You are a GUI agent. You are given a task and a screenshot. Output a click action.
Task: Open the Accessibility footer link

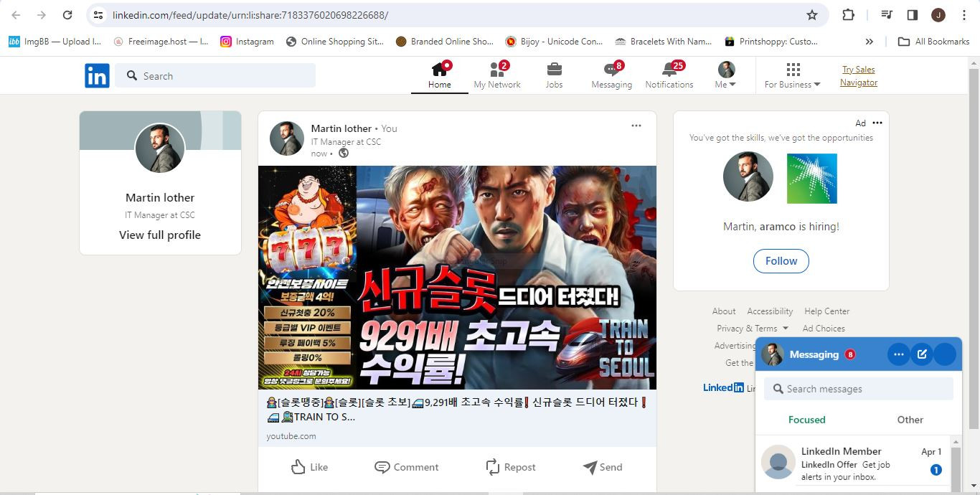point(770,311)
